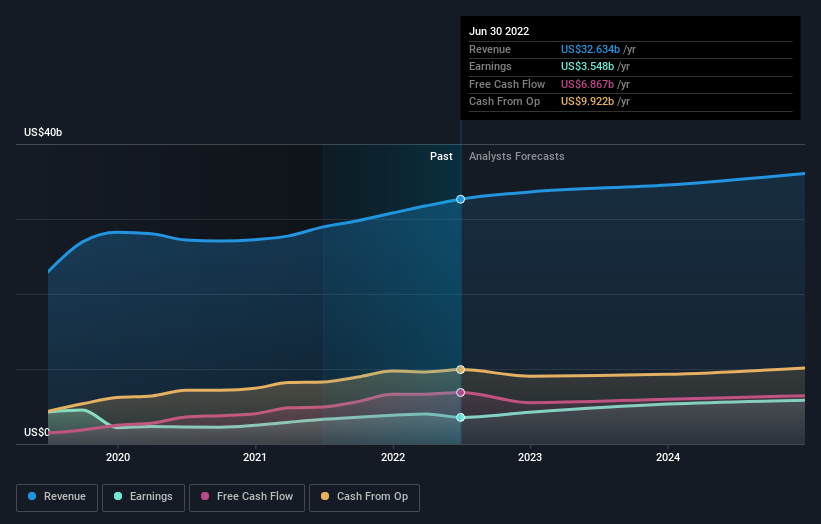The height and width of the screenshot is (524, 821).
Task: Click the 2020 x-axis label
Action: [118, 458]
